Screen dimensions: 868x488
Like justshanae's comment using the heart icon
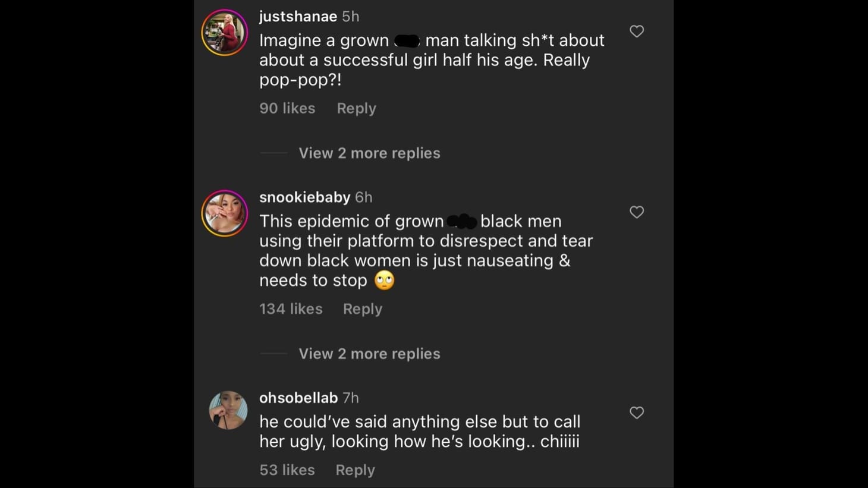636,31
